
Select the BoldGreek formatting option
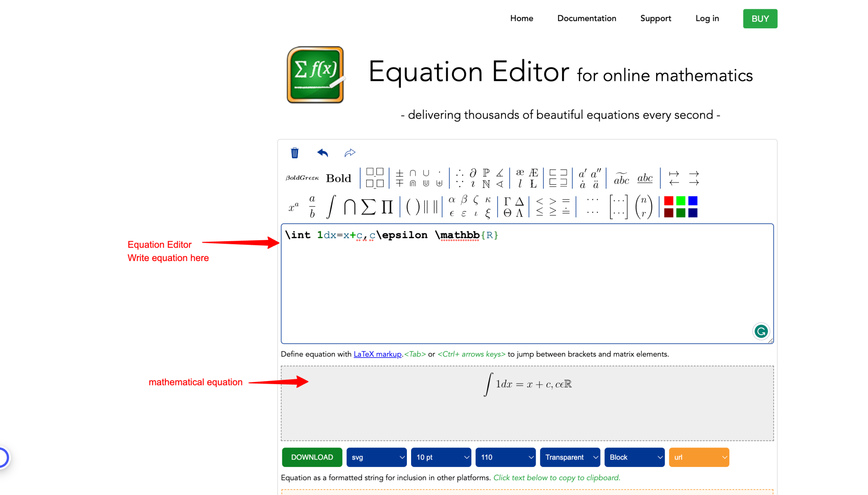point(302,178)
